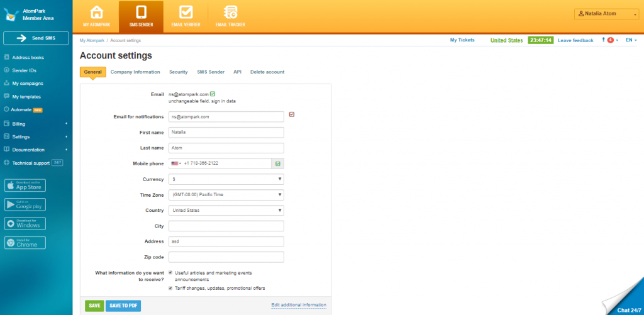Click the Install for Chrome badge
The image size is (644, 315).
[25, 243]
